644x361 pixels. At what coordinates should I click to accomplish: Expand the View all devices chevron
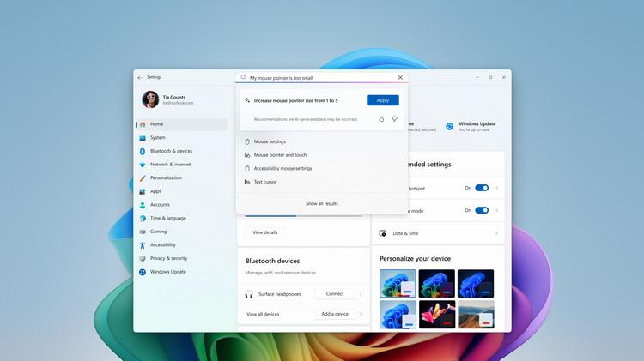click(x=361, y=314)
